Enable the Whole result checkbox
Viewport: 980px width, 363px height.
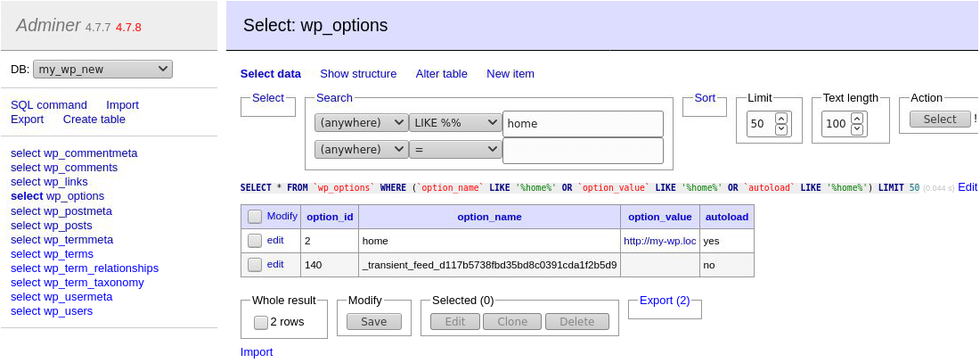(x=260, y=322)
